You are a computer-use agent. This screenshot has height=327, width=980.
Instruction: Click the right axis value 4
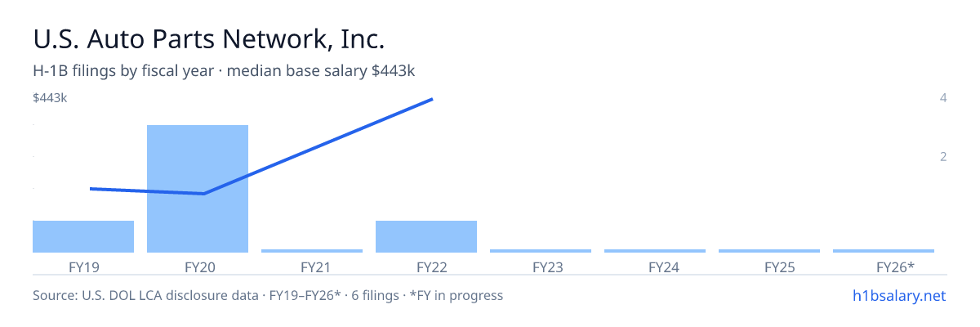tap(943, 98)
